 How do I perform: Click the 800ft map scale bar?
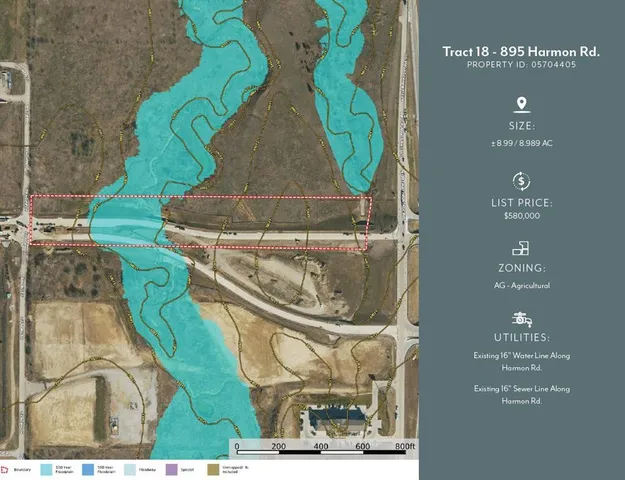coord(321,446)
